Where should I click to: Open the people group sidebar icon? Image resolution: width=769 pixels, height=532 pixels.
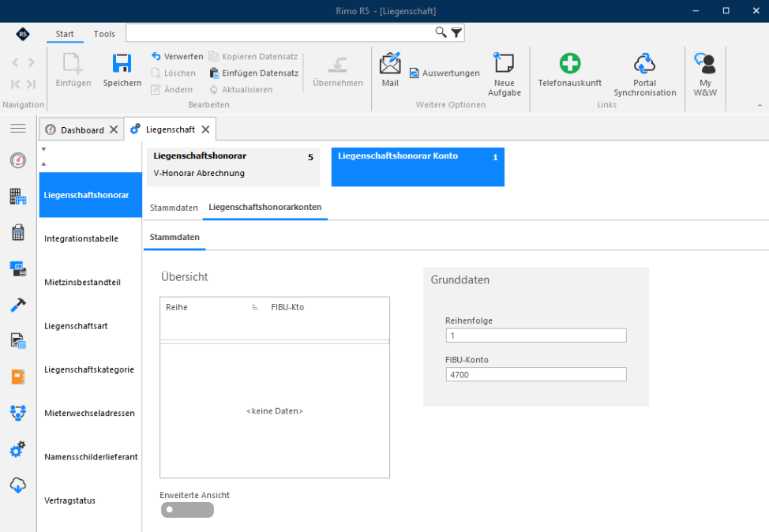pyautogui.click(x=18, y=413)
